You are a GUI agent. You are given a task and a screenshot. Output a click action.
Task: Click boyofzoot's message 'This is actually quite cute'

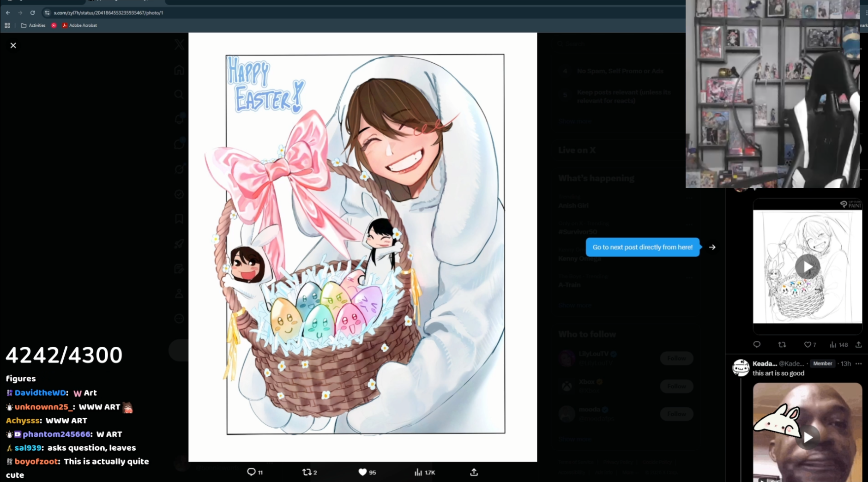[x=78, y=468]
